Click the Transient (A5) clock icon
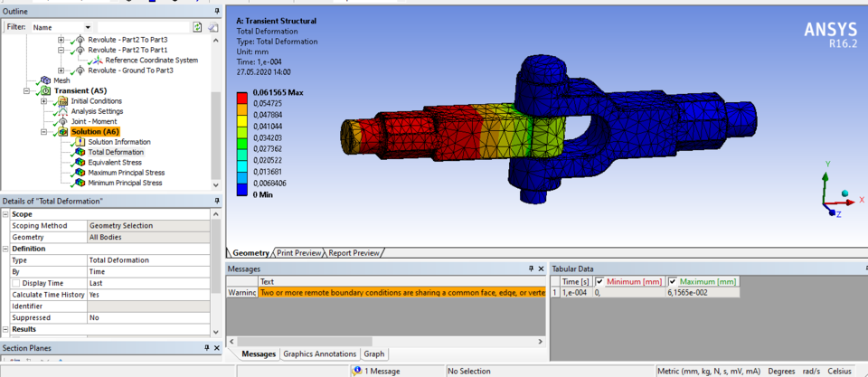Viewport: 868px width, 377px height. 45,90
